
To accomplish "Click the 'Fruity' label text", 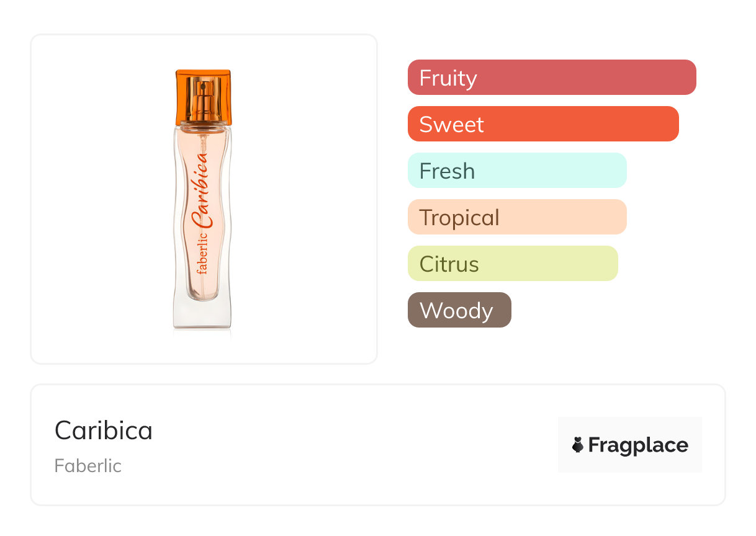I will pos(448,78).
